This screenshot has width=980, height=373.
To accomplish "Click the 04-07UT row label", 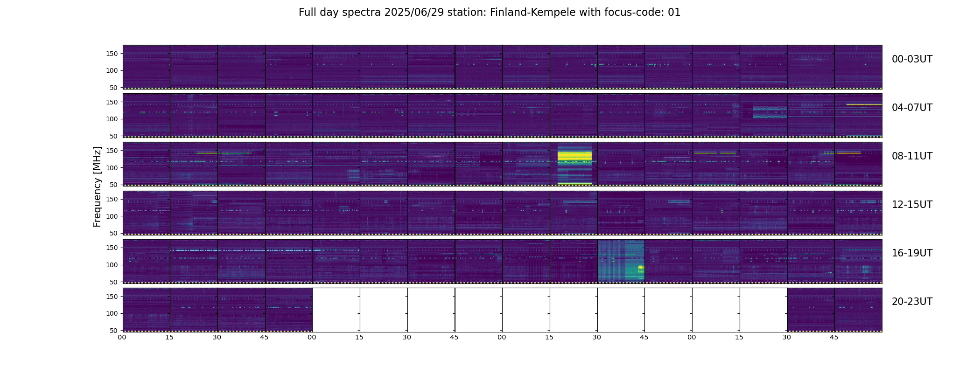I will coord(912,108).
